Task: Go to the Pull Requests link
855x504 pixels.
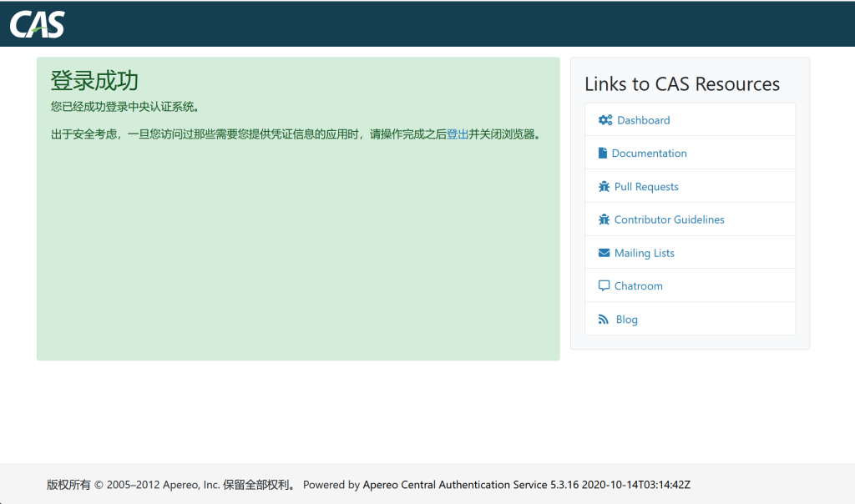Action: point(646,187)
